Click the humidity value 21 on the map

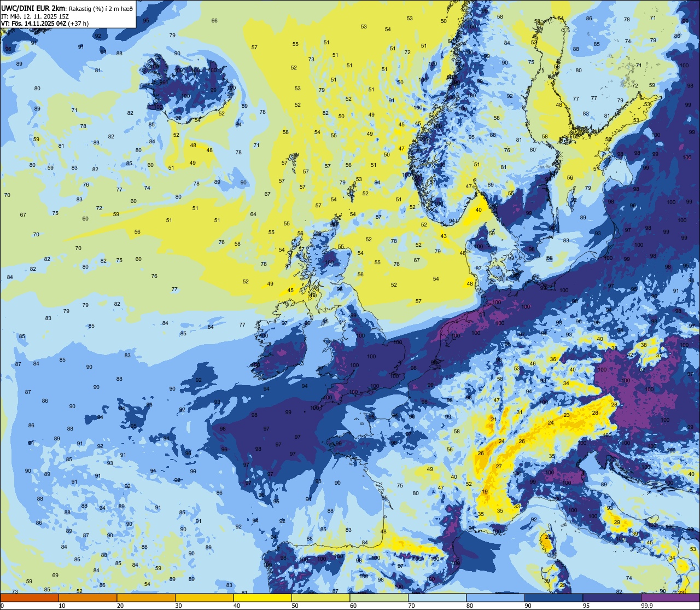tap(493, 420)
